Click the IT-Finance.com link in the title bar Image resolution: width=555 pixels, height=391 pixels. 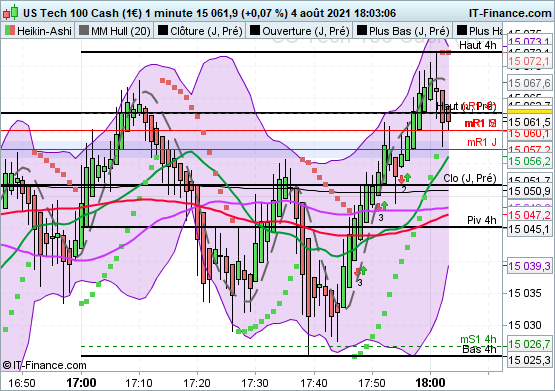pos(510,13)
